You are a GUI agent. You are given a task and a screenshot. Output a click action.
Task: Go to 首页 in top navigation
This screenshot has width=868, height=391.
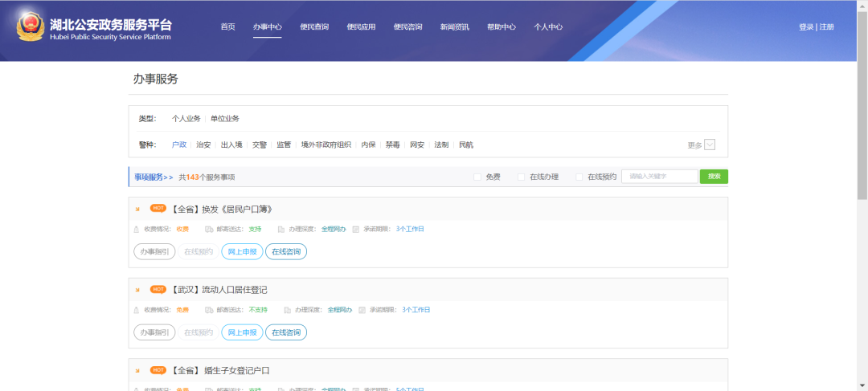click(x=227, y=27)
